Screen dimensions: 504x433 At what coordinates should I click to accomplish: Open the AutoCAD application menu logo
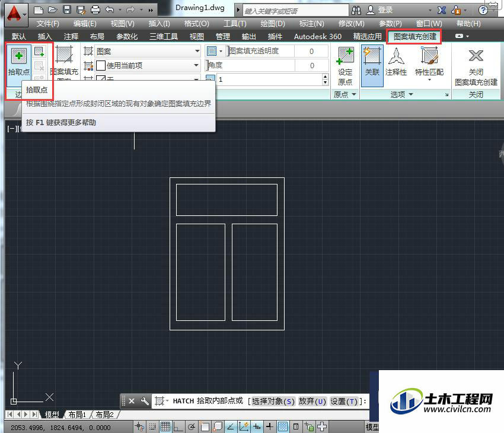pyautogui.click(x=15, y=14)
